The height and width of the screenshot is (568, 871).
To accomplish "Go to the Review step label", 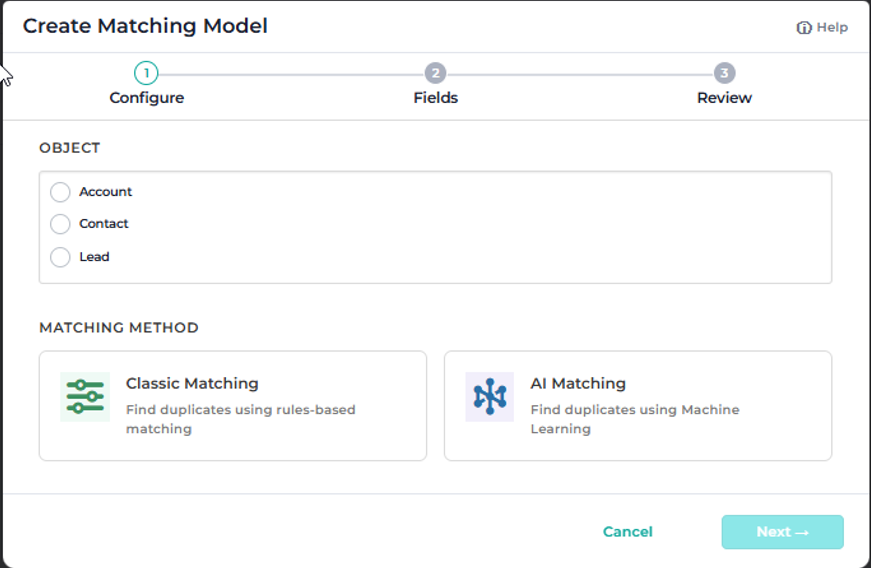I will pos(724,98).
